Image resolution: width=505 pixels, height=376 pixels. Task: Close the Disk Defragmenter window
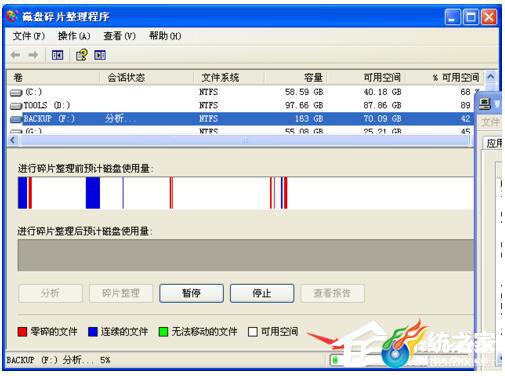pos(489,17)
